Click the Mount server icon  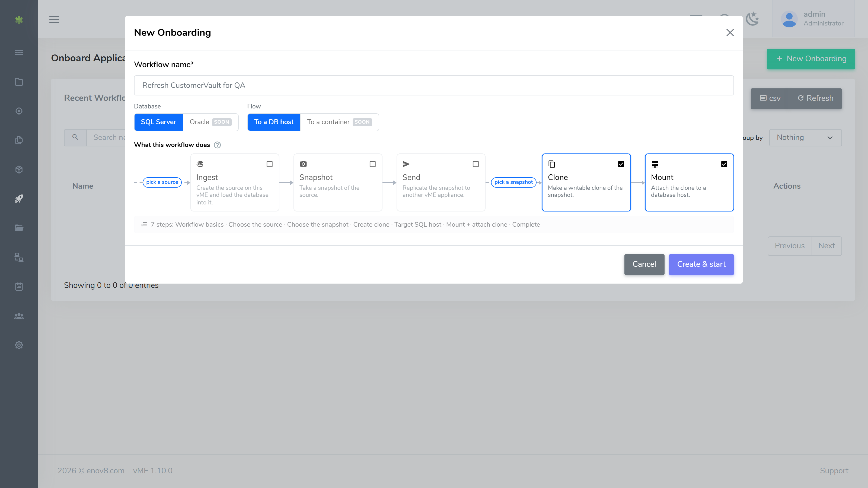[655, 164]
